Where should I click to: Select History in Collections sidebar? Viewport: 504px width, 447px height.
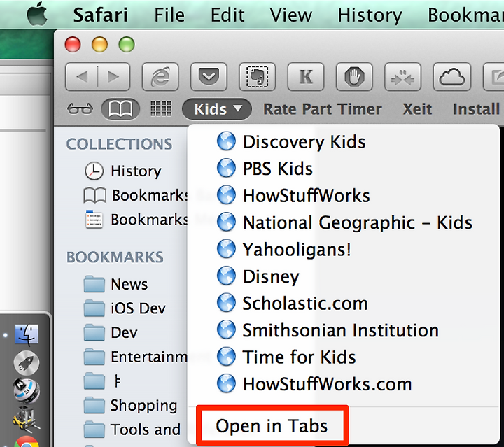click(123, 171)
